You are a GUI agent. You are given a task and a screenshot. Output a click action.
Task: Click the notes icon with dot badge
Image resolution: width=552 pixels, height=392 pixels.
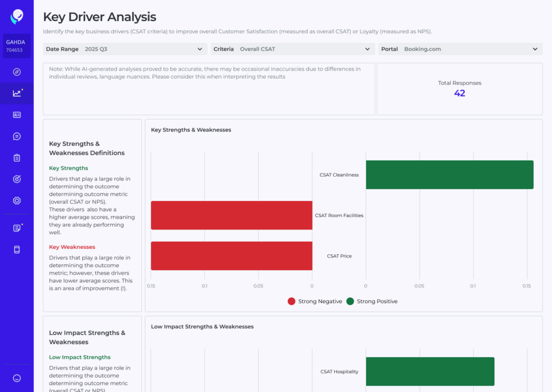click(x=17, y=228)
